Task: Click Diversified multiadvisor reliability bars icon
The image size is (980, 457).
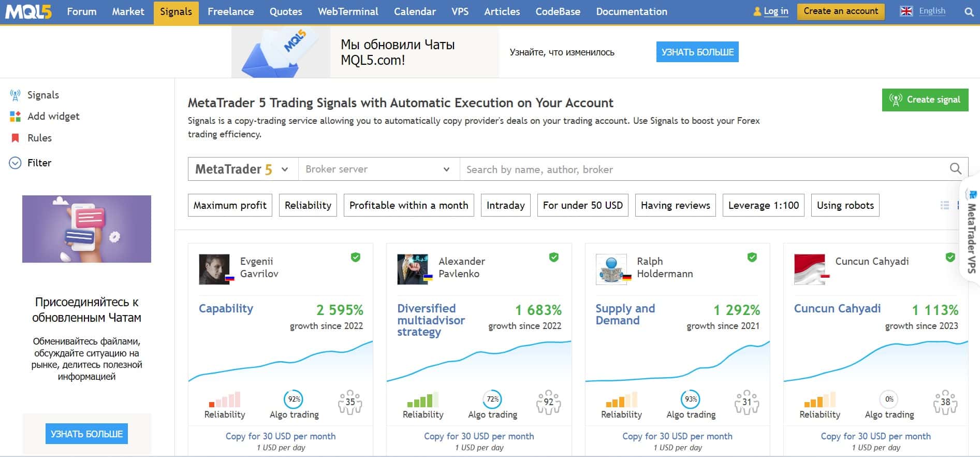Action: click(423, 399)
